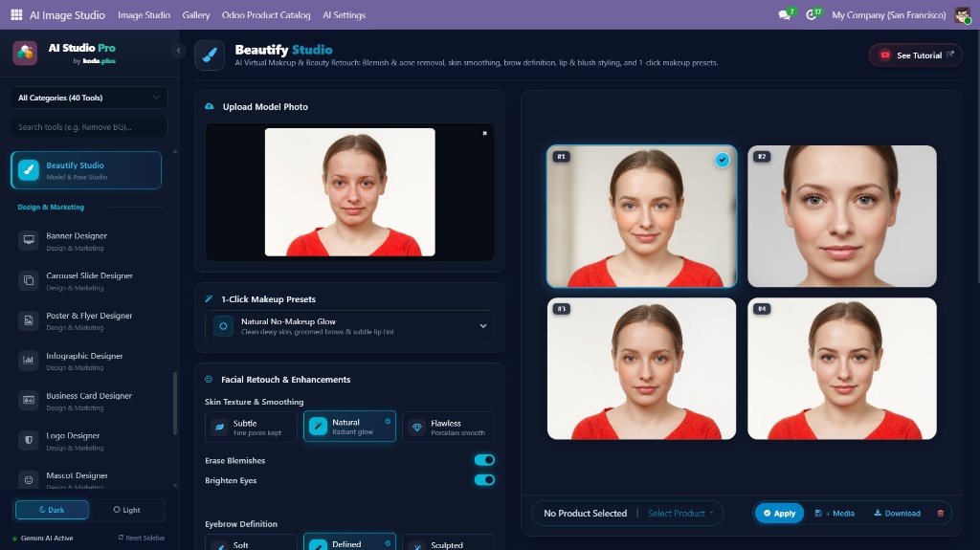Click the YouTube icon in See Tutorial
Screen dimensions: 980x550
tap(885, 55)
